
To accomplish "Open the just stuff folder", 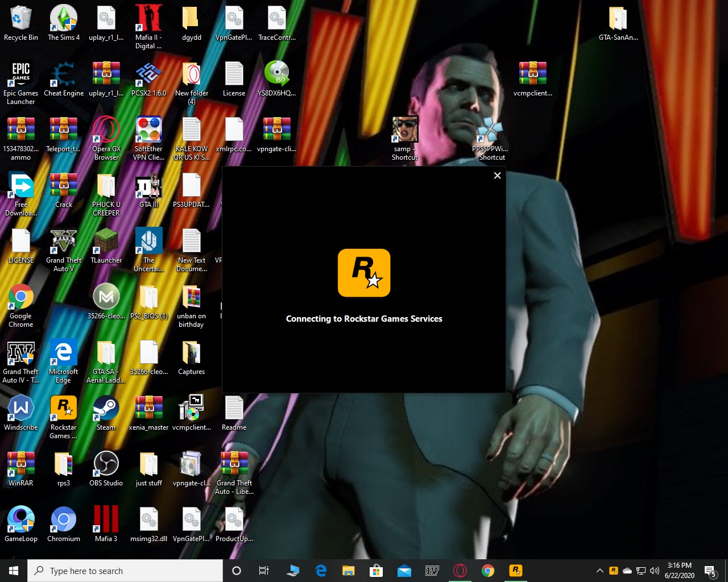I will pyautogui.click(x=148, y=469).
